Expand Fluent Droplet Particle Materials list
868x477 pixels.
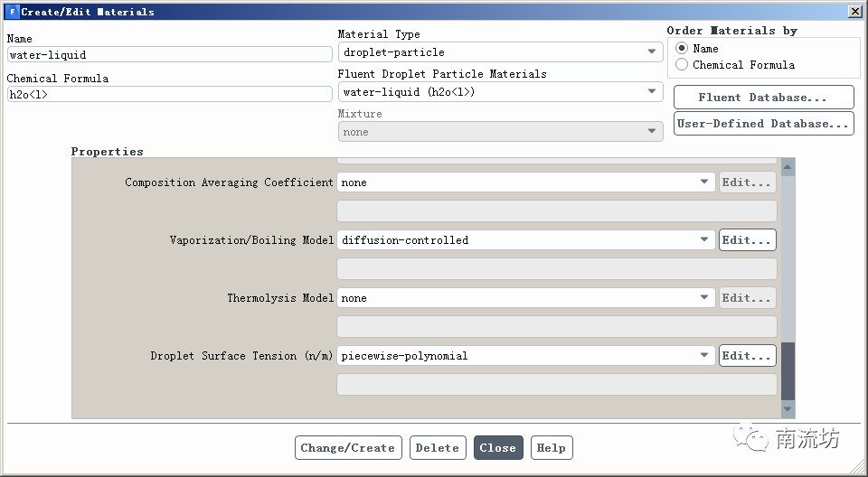(x=500, y=92)
